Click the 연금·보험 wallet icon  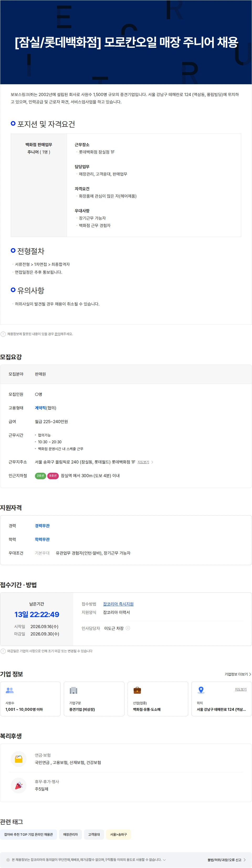pyautogui.click(x=19, y=759)
